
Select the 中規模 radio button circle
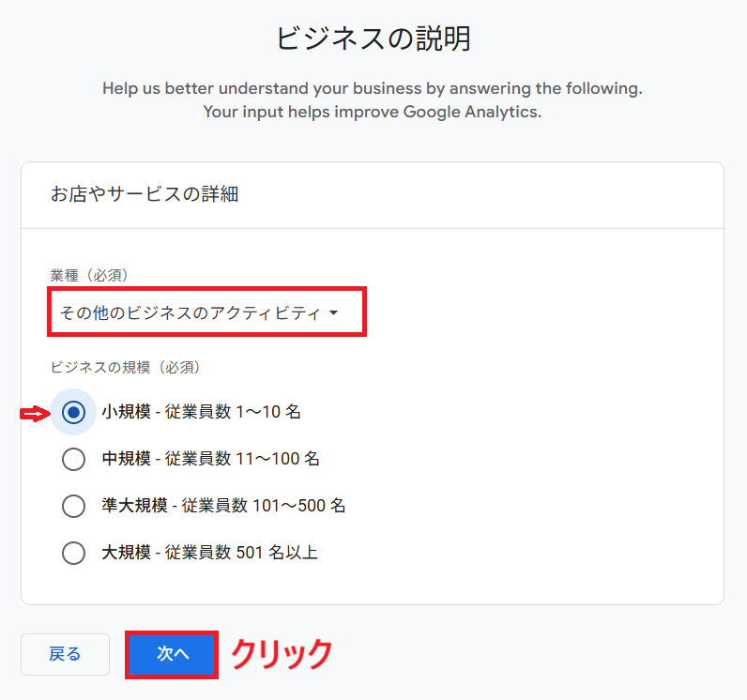pyautogui.click(x=73, y=459)
